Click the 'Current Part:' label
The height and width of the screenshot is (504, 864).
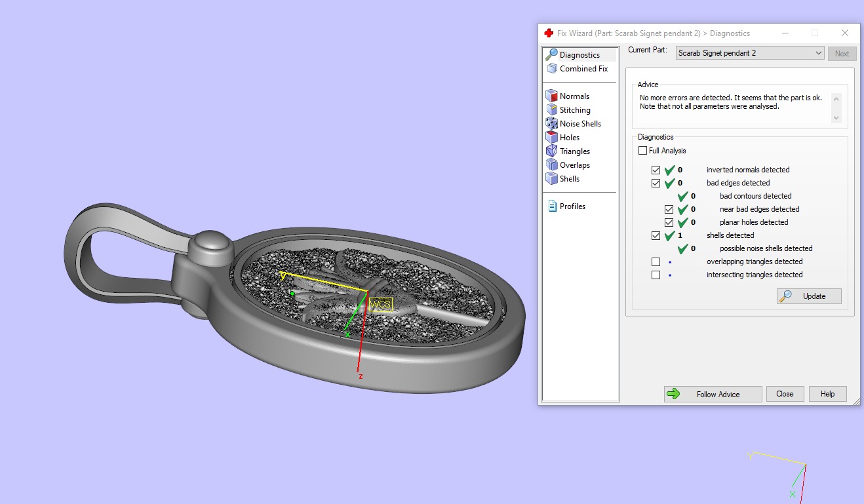(x=648, y=50)
